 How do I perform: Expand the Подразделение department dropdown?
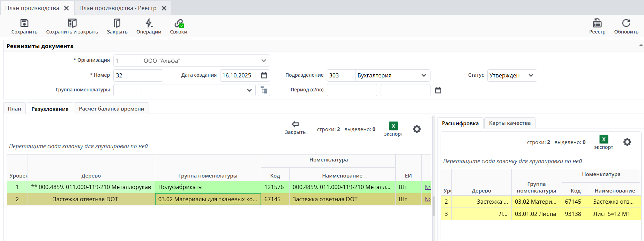pyautogui.click(x=424, y=75)
